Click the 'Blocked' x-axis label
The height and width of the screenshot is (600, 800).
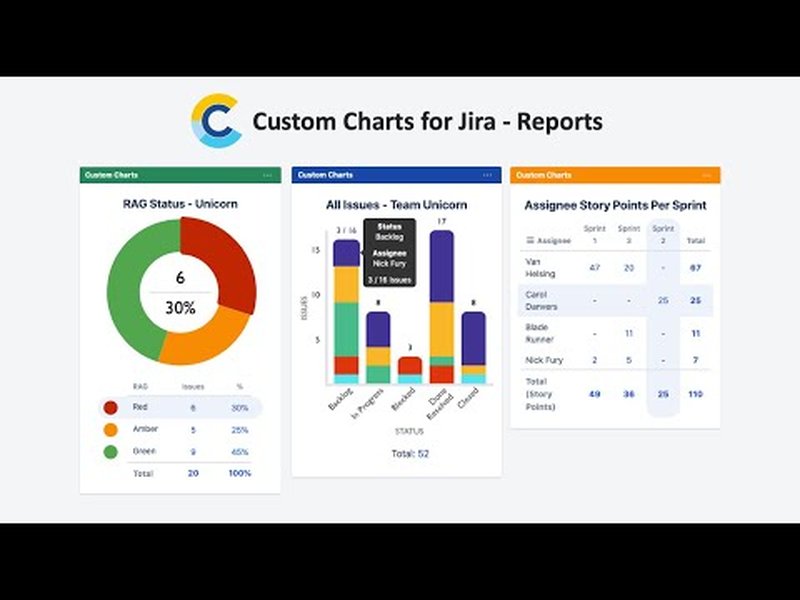(403, 399)
